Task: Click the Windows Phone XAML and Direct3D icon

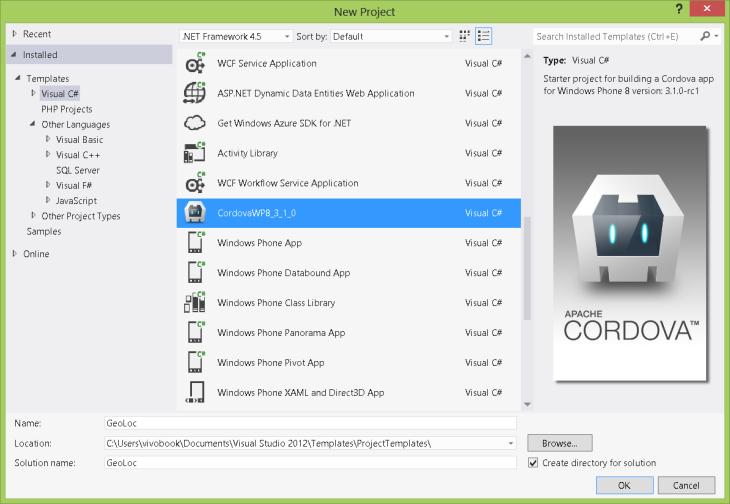Action: coord(195,392)
